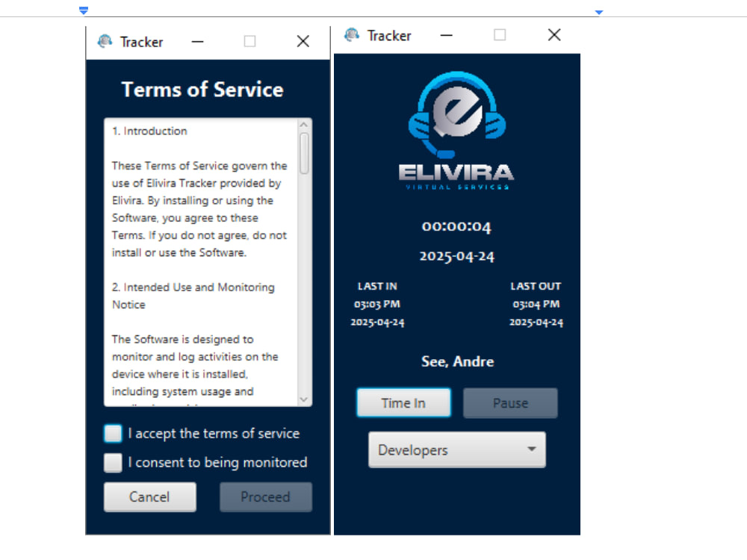Screen dimensions: 747x560
Task: Click the '1. Introduction' heading text
Action: [x=149, y=131]
